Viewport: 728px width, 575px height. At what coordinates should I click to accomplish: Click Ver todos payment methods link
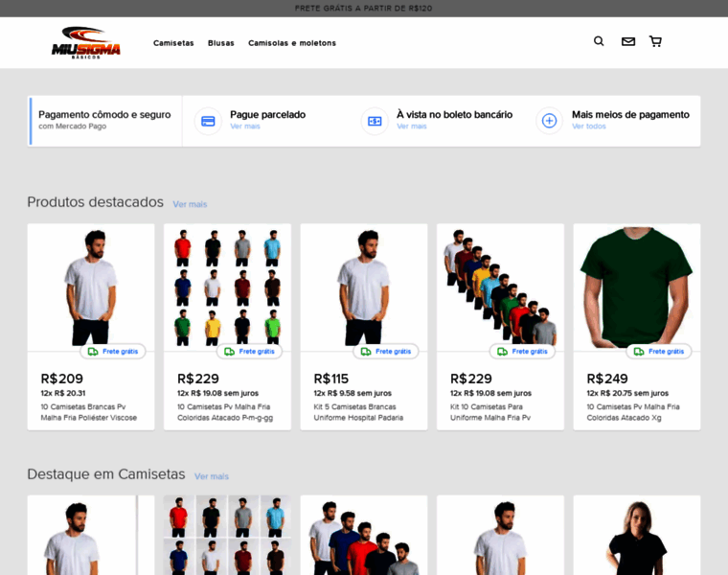coord(589,126)
